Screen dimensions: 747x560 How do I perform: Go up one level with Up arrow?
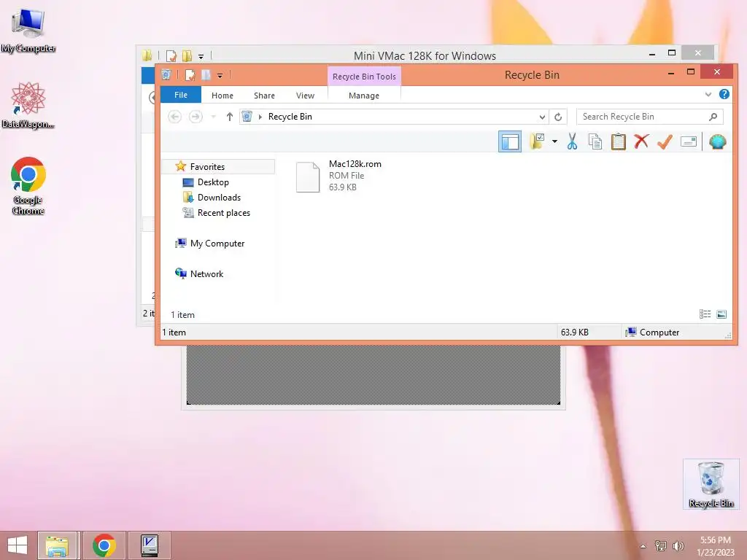[x=230, y=117]
